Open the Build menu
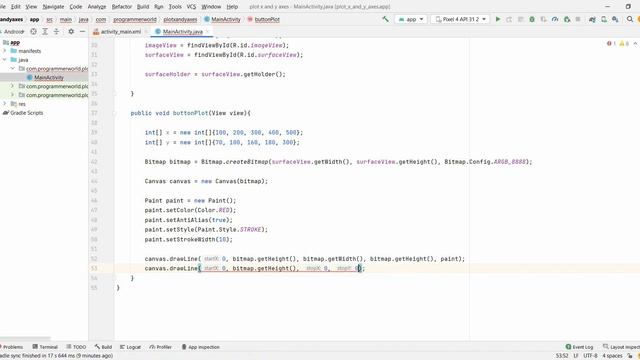Screen dimensions: 640x360 tap(143, 7)
